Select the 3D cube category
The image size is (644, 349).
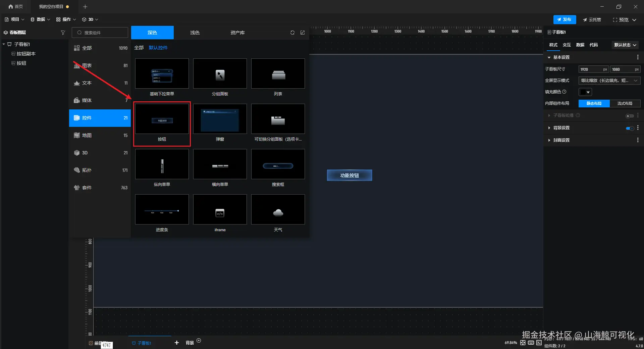tap(100, 153)
